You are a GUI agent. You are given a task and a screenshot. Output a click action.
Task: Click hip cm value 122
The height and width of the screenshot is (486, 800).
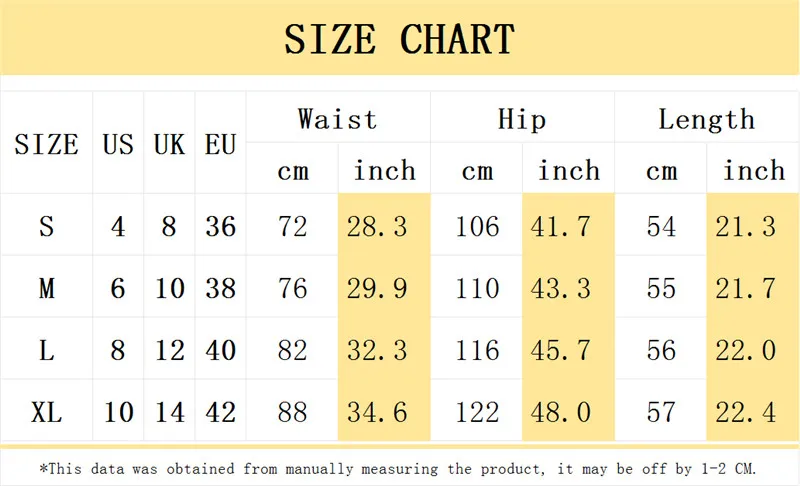[x=477, y=412]
